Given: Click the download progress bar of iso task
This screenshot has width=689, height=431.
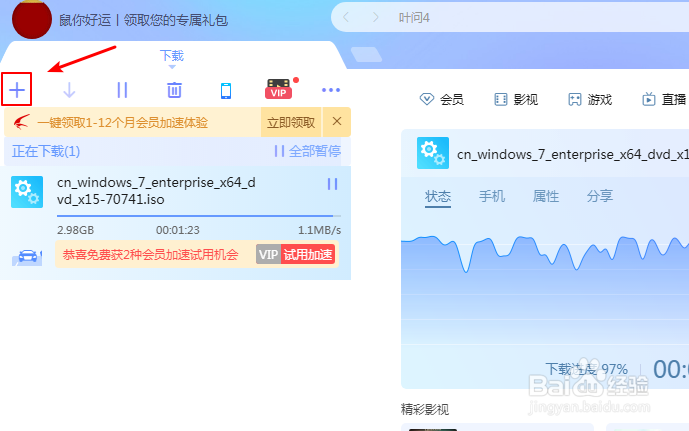Looking at the screenshot, I should click(x=199, y=216).
